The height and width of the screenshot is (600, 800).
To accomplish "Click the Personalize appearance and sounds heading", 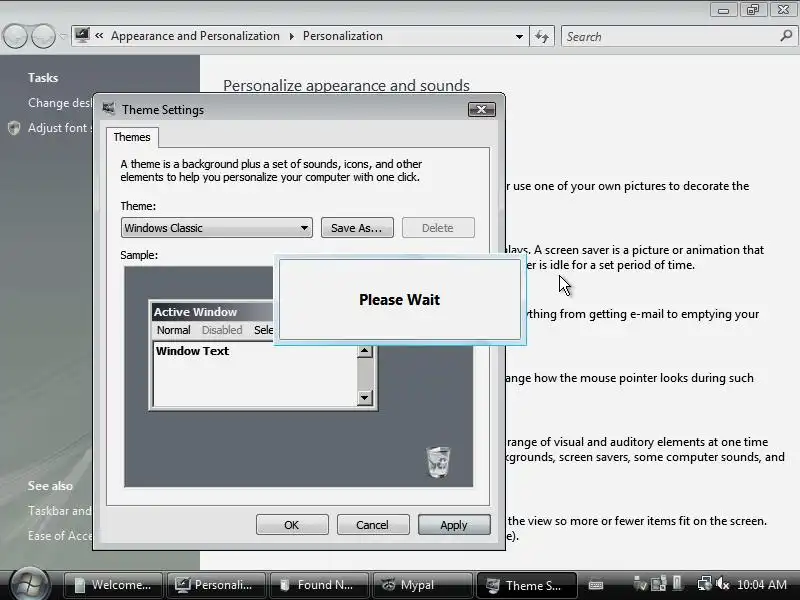I will click(346, 85).
